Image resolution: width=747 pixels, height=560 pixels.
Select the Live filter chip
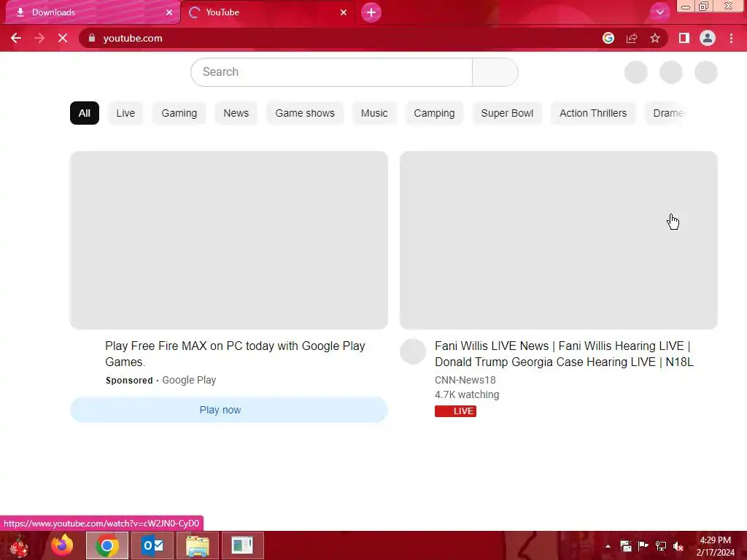pyautogui.click(x=125, y=113)
